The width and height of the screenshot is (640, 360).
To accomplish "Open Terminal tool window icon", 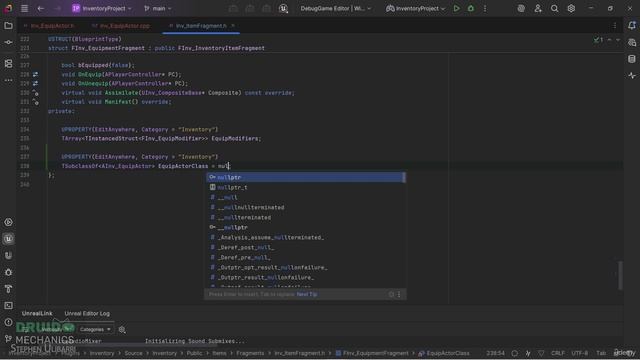I will (x=8, y=305).
